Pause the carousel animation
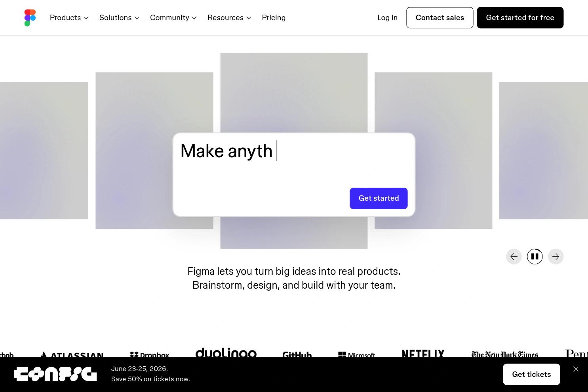Image resolution: width=588 pixels, height=392 pixels. (x=535, y=257)
